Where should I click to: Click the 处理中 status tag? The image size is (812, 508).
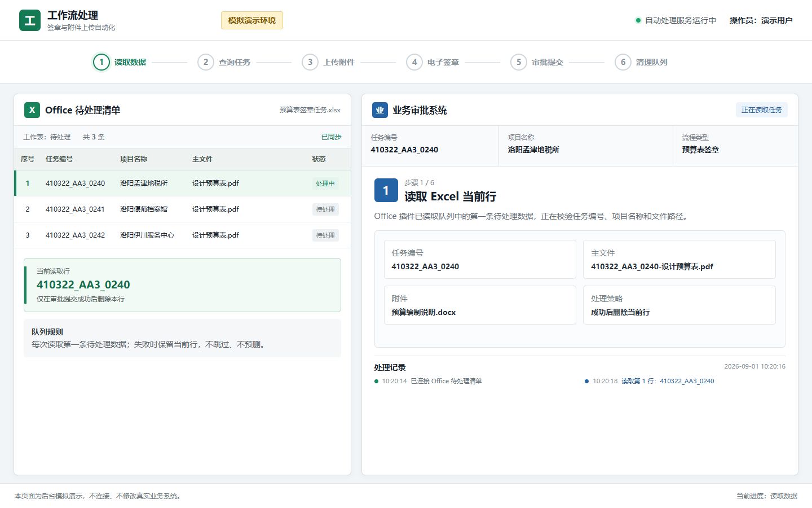tap(325, 183)
